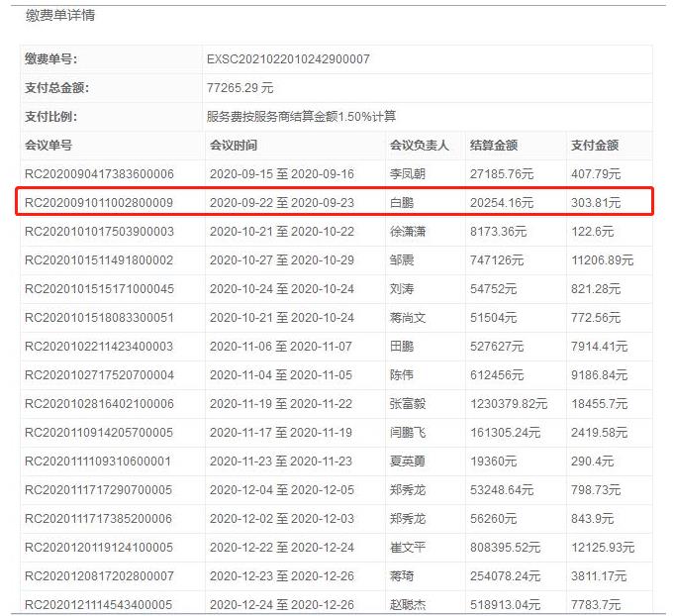Screen dimensions: 673x616
Task: Click the 会议单号 column header
Action: pyautogui.click(x=48, y=146)
